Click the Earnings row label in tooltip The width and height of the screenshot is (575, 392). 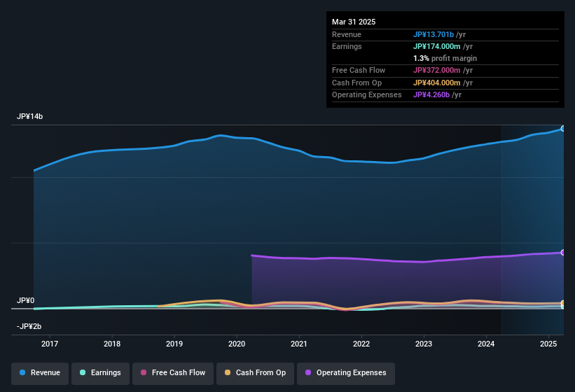347,46
